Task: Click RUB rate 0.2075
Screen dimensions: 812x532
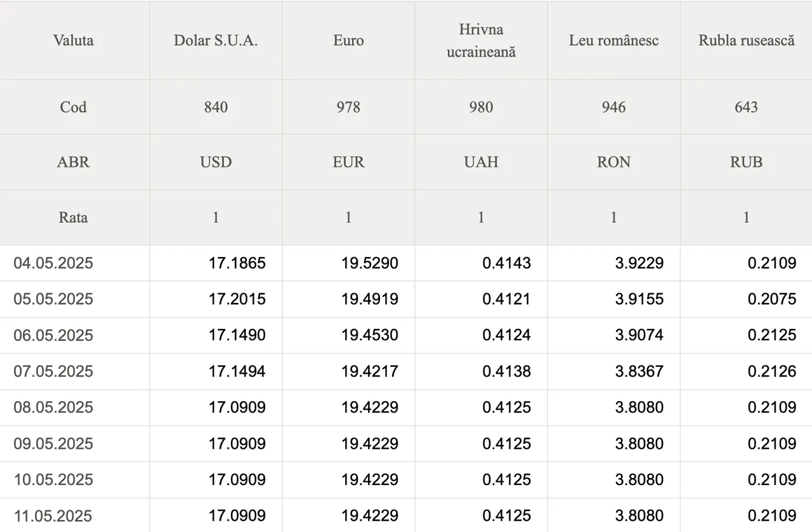Action: point(772,299)
